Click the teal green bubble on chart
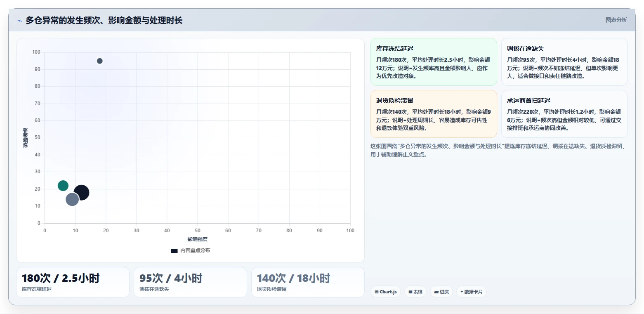The image size is (644, 314). click(x=63, y=186)
